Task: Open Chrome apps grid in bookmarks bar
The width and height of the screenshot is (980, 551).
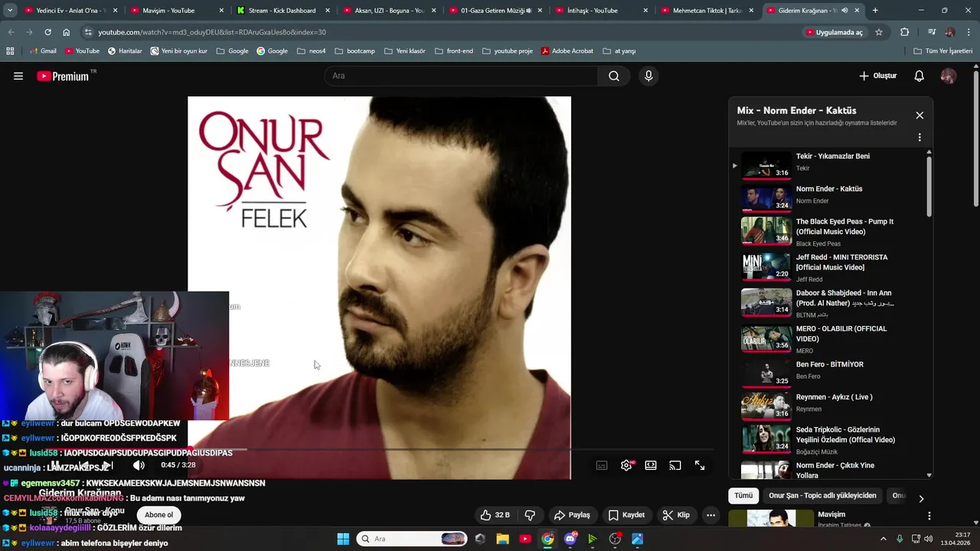Action: [10, 51]
